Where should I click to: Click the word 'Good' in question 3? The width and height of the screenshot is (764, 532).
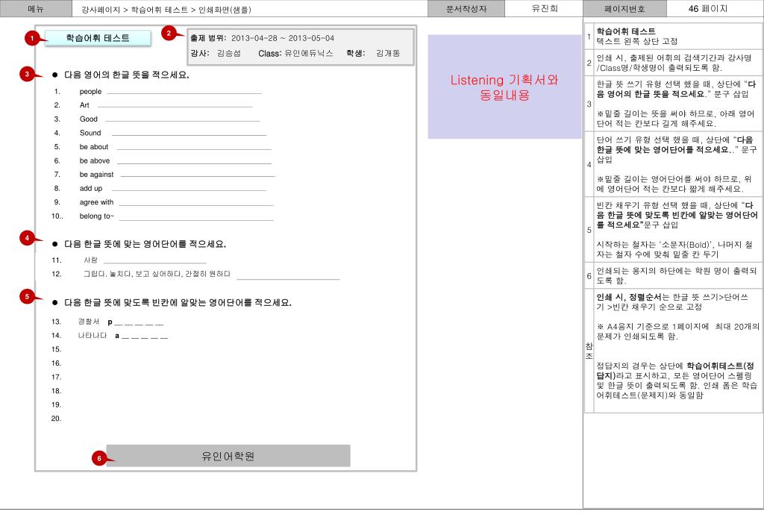click(89, 119)
